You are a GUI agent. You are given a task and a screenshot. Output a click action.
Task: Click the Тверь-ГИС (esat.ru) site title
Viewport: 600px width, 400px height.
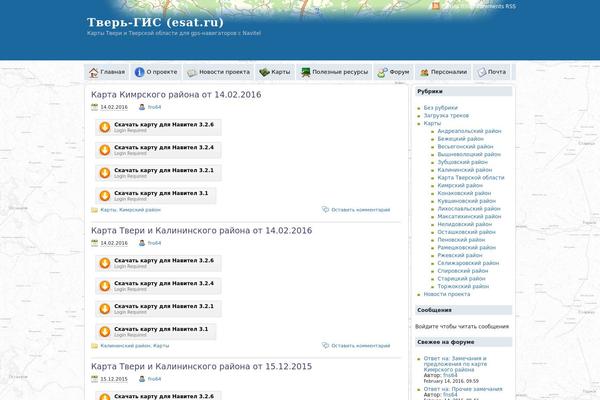[155, 22]
